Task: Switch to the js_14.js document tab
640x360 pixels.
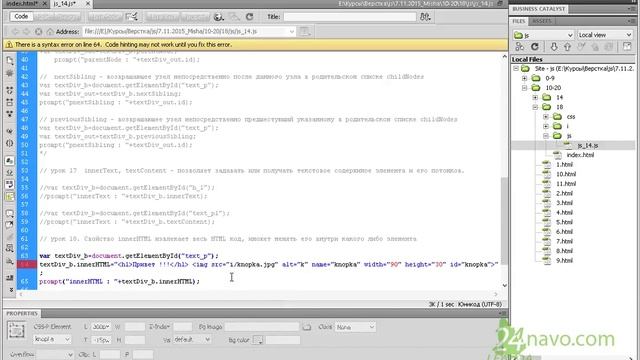Action: [x=65, y=4]
